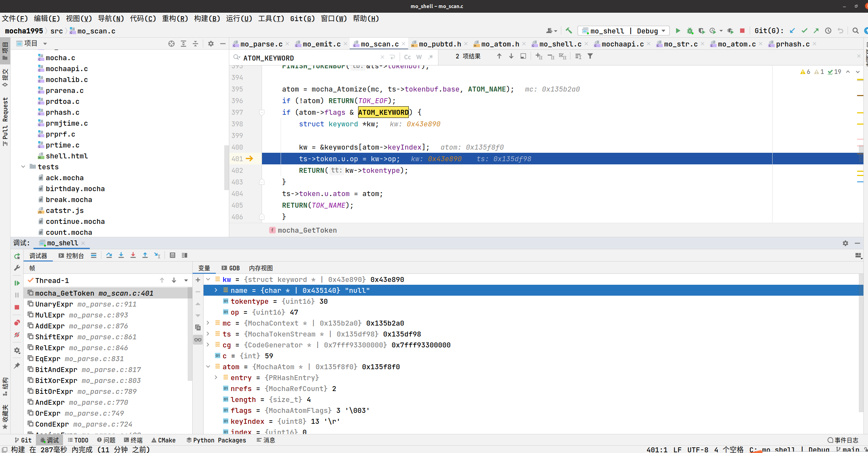The image size is (868, 453).
Task: Collapse the kw variable node
Action: 208,279
